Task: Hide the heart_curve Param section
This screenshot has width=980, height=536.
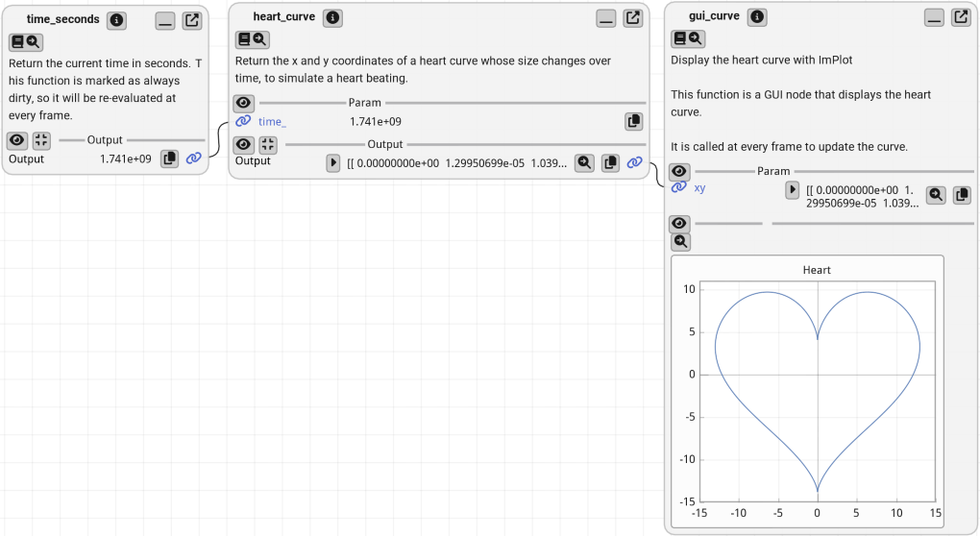Action: point(244,103)
